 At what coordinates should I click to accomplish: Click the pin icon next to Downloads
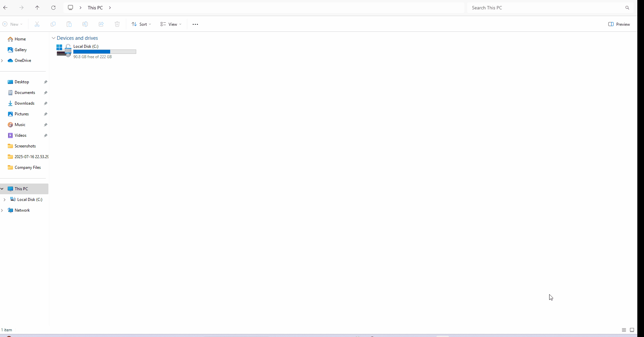(46, 103)
